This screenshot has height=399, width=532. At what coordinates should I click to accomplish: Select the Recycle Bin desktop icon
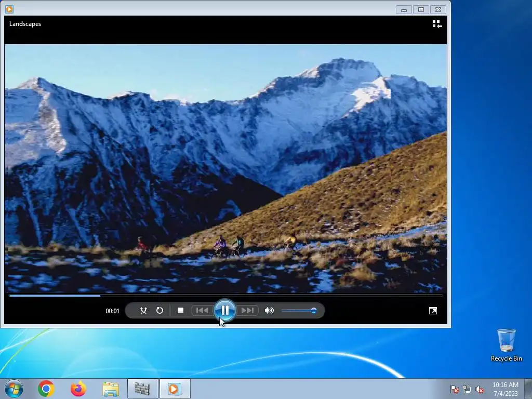point(506,345)
